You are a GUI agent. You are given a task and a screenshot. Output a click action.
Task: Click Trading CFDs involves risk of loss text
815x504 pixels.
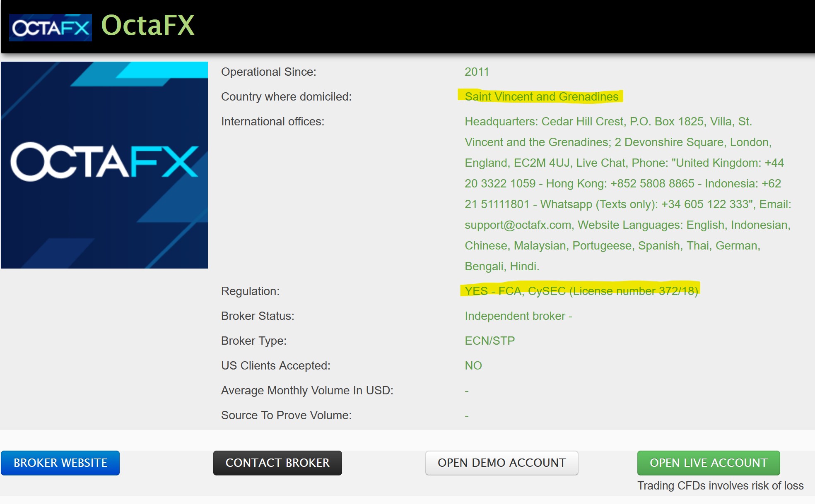pyautogui.click(x=720, y=485)
